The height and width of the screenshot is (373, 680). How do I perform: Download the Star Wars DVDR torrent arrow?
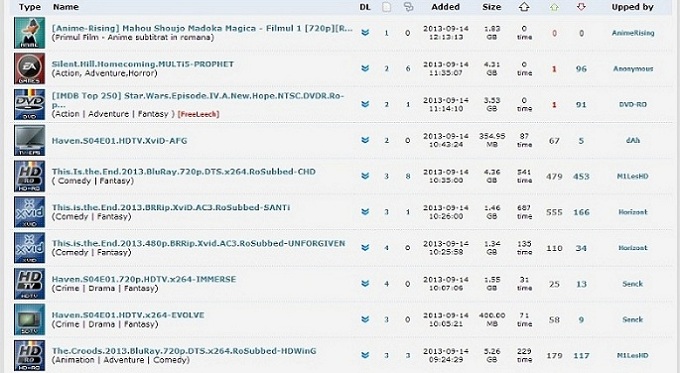click(x=365, y=105)
